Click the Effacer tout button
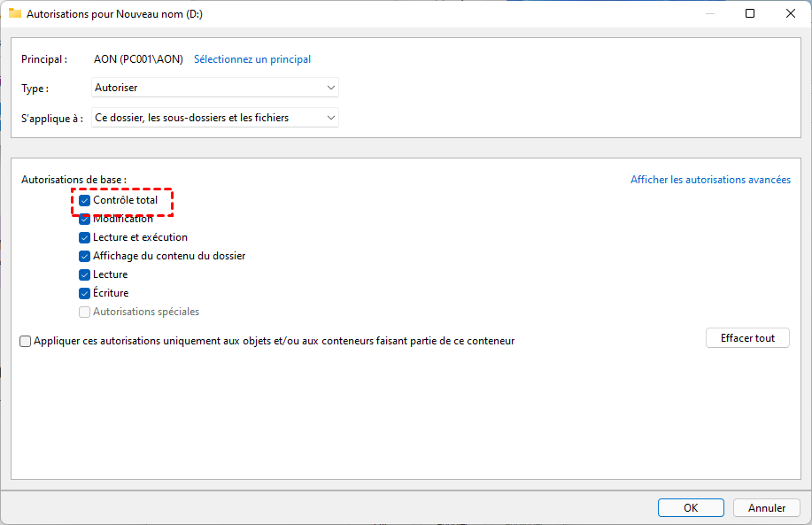812x525 pixels. click(x=747, y=338)
